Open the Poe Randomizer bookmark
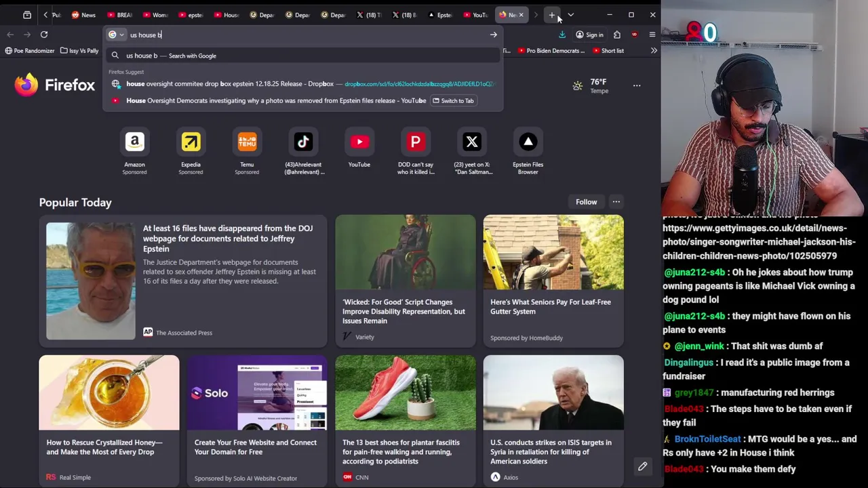Screen dimensions: 868x488 click(x=29, y=51)
